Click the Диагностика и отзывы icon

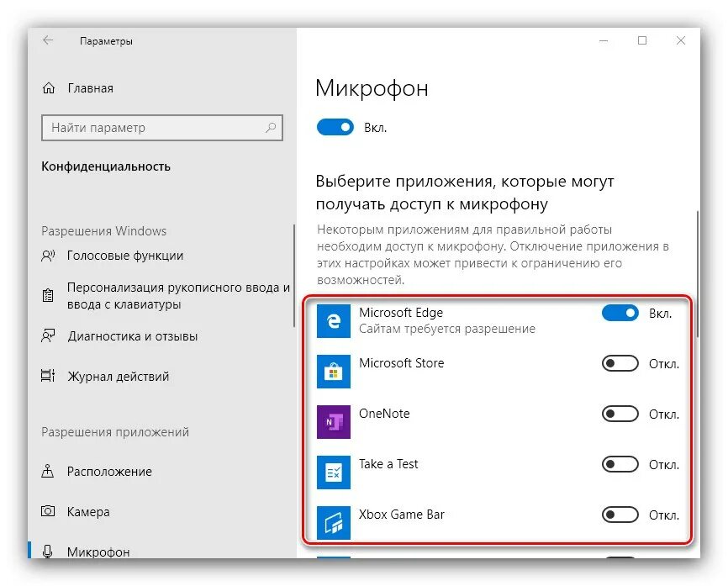coord(48,335)
